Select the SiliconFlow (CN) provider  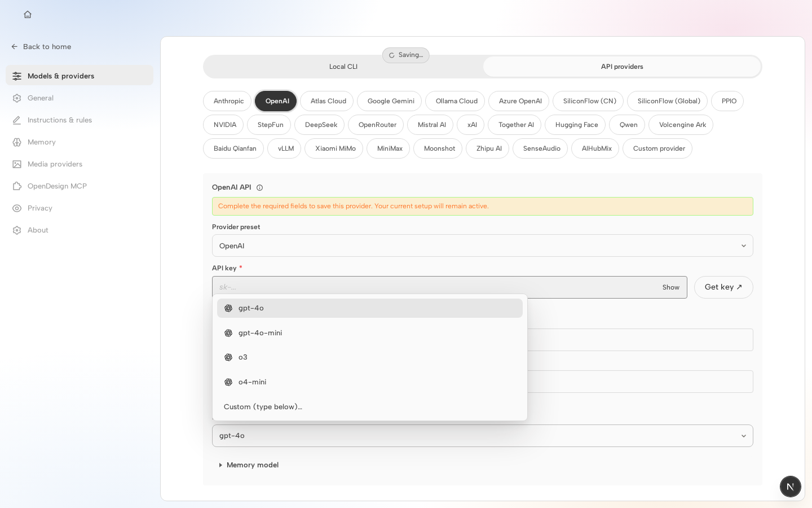(x=588, y=101)
